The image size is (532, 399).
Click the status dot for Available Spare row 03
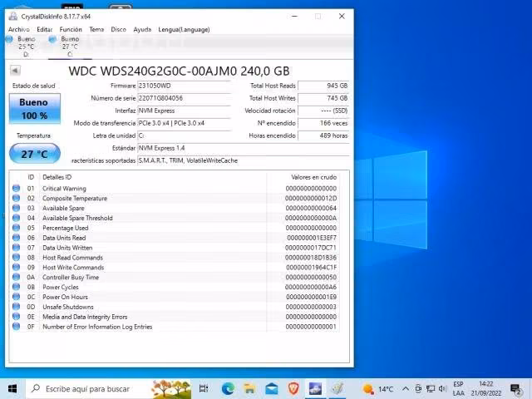pos(16,208)
